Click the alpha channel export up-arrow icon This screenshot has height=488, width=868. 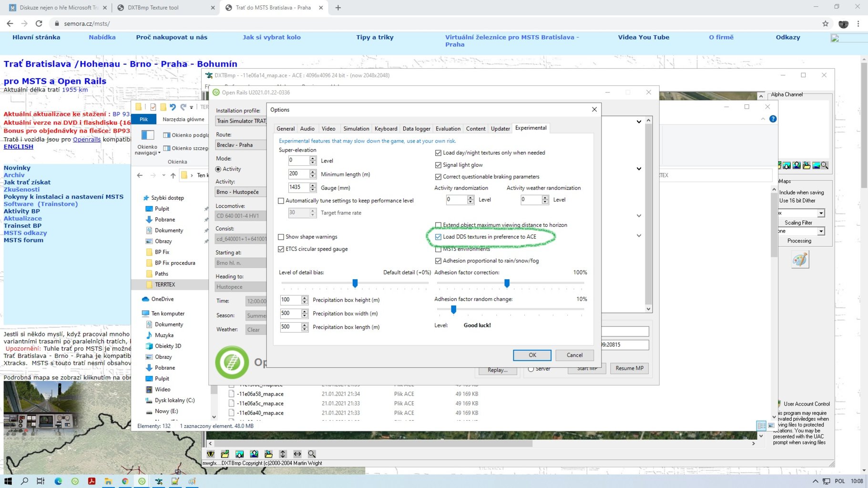(797, 165)
